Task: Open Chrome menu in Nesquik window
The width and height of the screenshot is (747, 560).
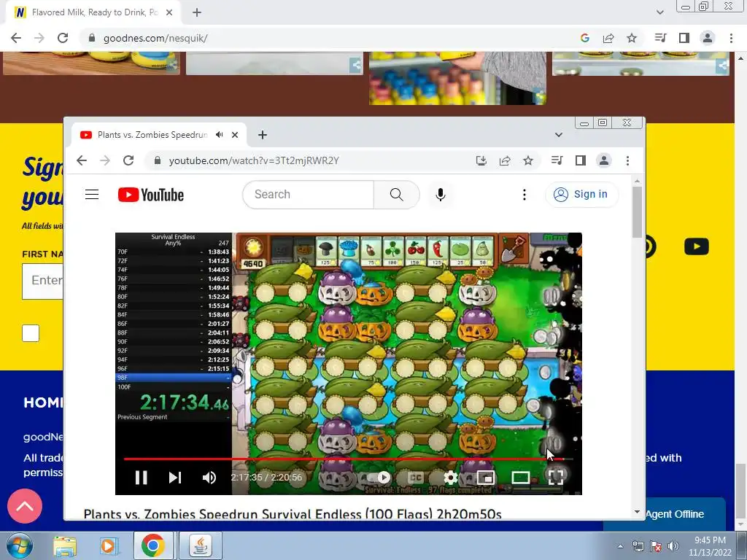Action: [x=731, y=38]
